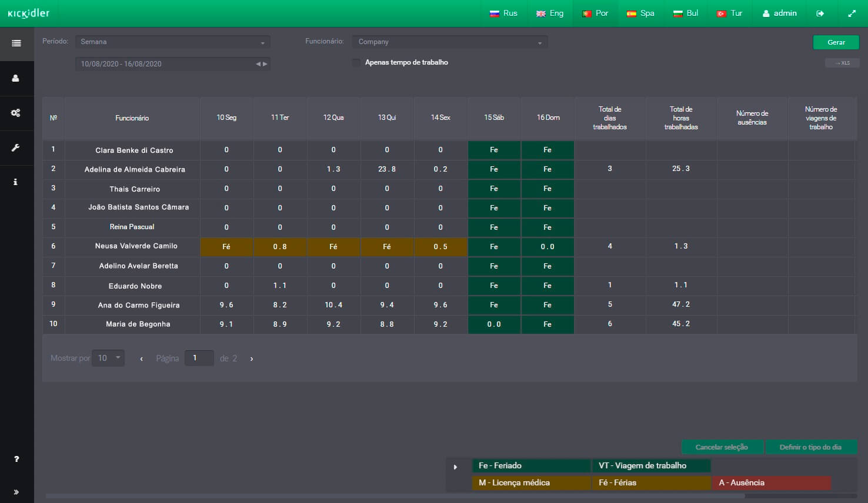Open the hamburger list menu in sidebar
This screenshot has width=868, height=503.
click(16, 43)
